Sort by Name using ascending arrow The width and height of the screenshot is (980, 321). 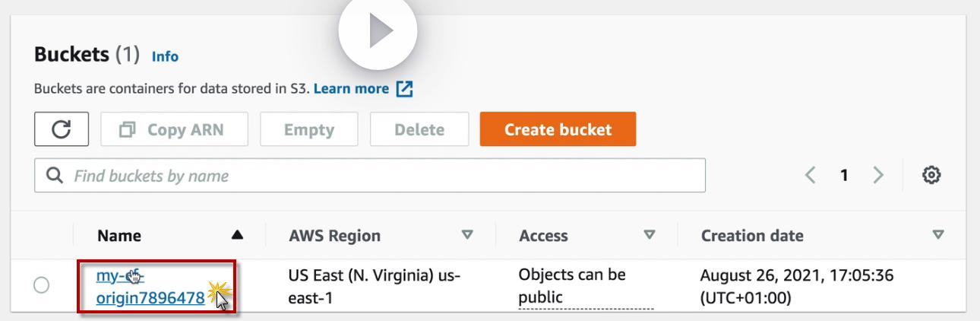pos(237,236)
